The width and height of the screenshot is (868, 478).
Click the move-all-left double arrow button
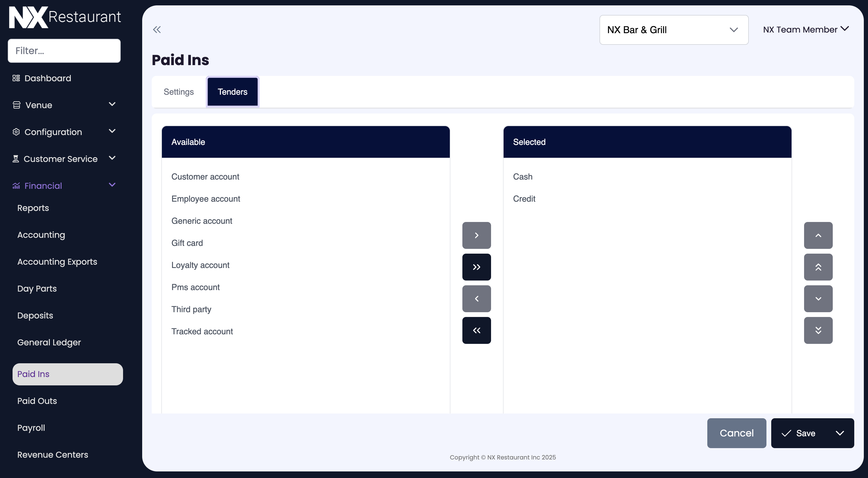476,330
